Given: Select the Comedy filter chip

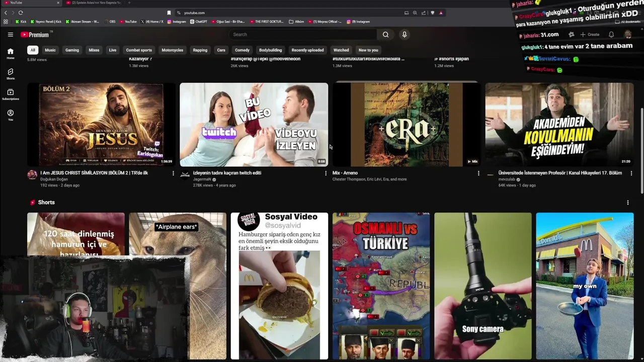Looking at the screenshot, I should [x=242, y=50].
